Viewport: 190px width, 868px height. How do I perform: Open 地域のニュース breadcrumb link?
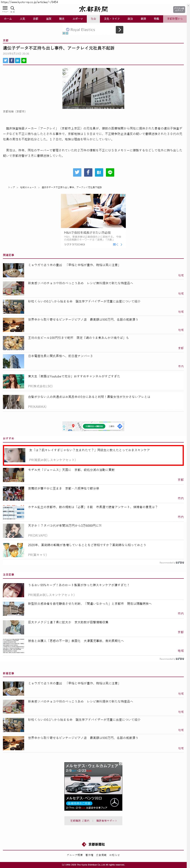click(x=28, y=187)
